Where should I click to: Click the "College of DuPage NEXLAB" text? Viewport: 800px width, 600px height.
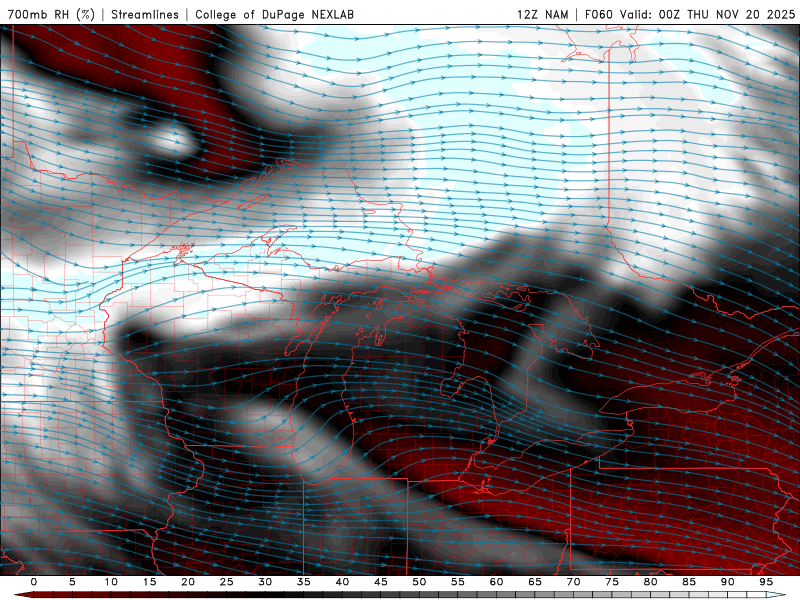pos(274,14)
